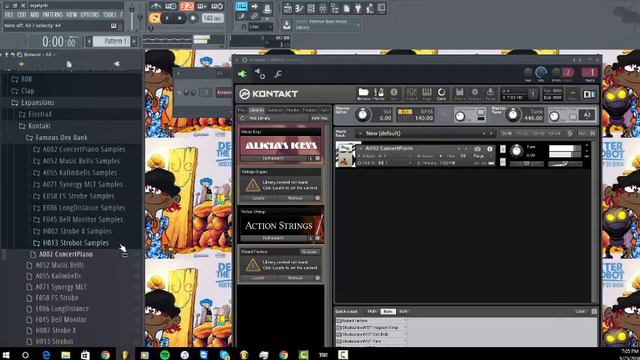Click Remove under Vintage Organs
Viewport: 640px width, 360px height.
(x=295, y=198)
